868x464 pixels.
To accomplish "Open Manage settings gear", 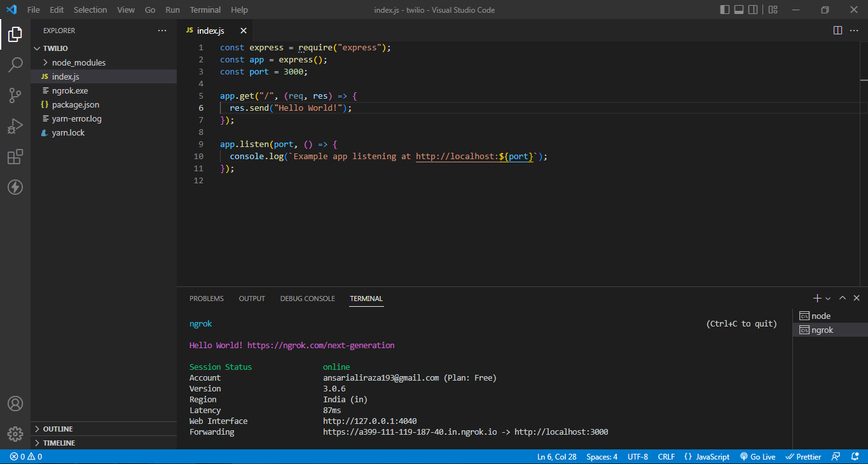I will click(x=15, y=434).
